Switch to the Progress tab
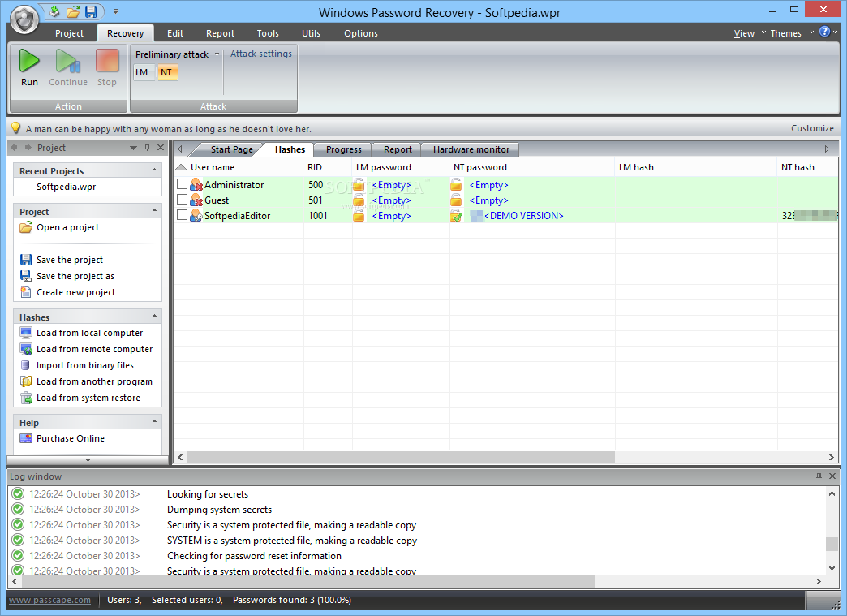 (x=343, y=149)
